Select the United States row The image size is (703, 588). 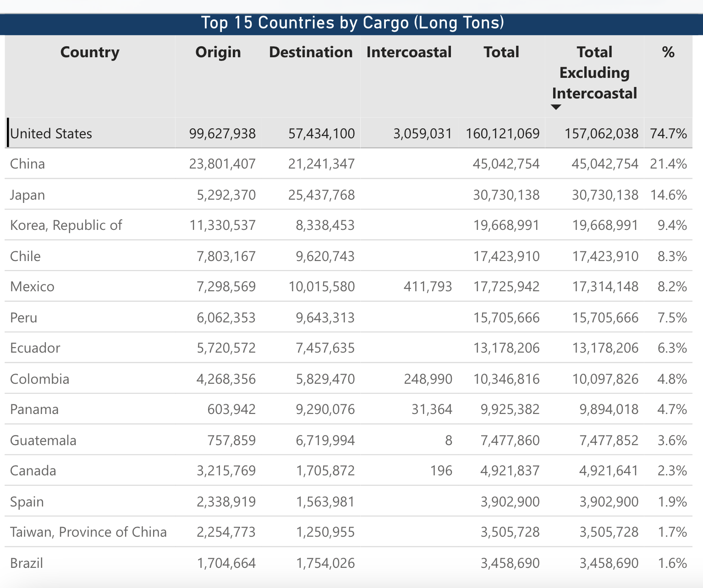51,133
